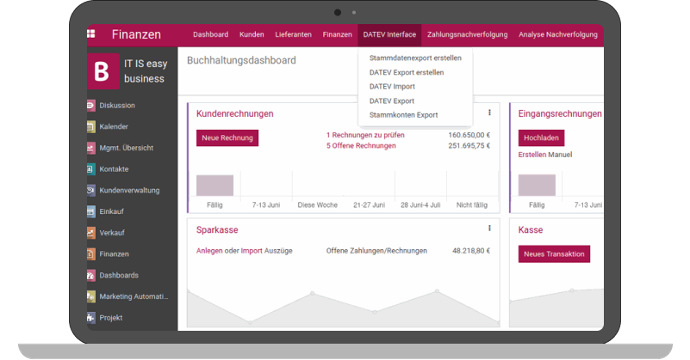This screenshot has width=690, height=360.
Task: Collapse the DATEV Interface dropdown menu
Action: [389, 35]
